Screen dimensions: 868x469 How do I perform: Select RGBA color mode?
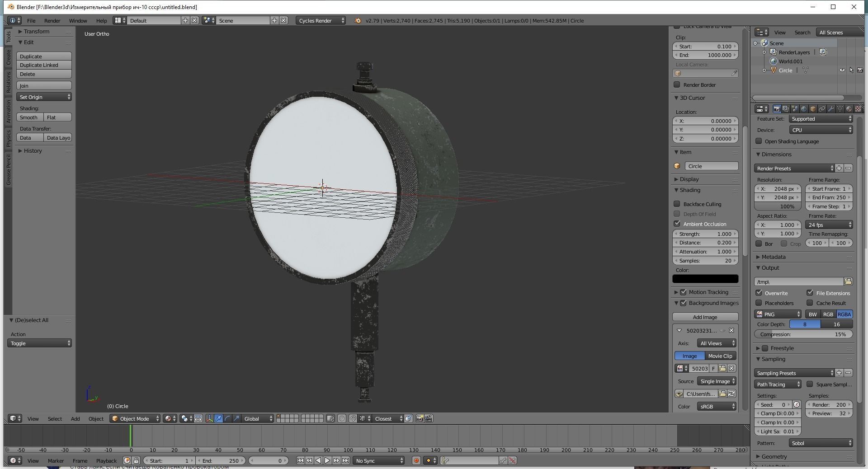pyautogui.click(x=844, y=314)
